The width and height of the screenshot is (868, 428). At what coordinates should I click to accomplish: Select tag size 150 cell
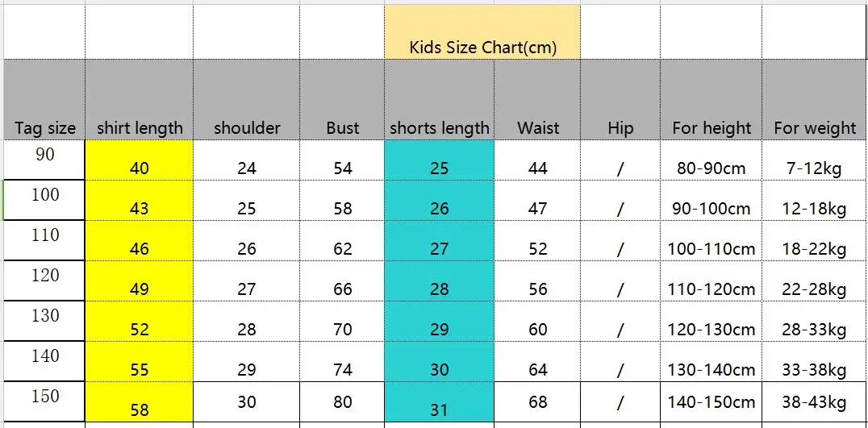click(44, 402)
